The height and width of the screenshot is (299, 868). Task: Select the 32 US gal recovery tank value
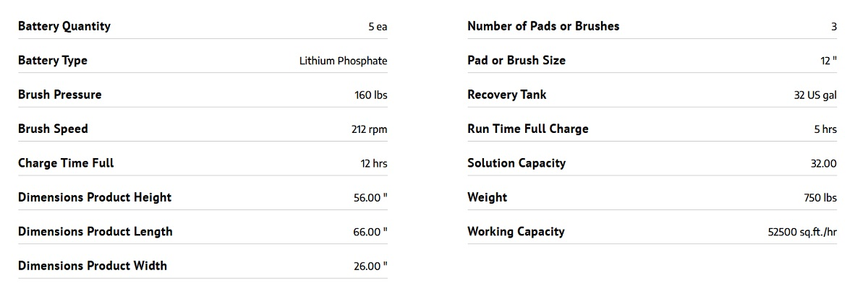[815, 95]
